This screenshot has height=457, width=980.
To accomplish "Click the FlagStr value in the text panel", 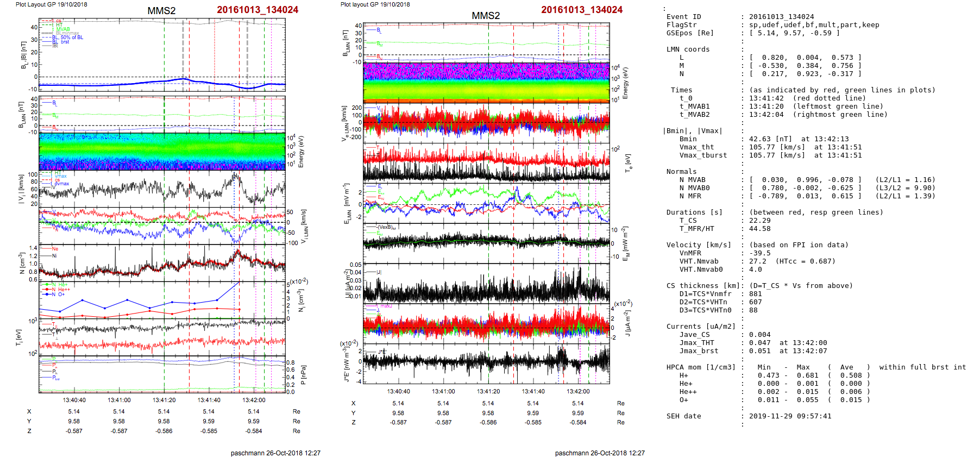I will (x=814, y=25).
